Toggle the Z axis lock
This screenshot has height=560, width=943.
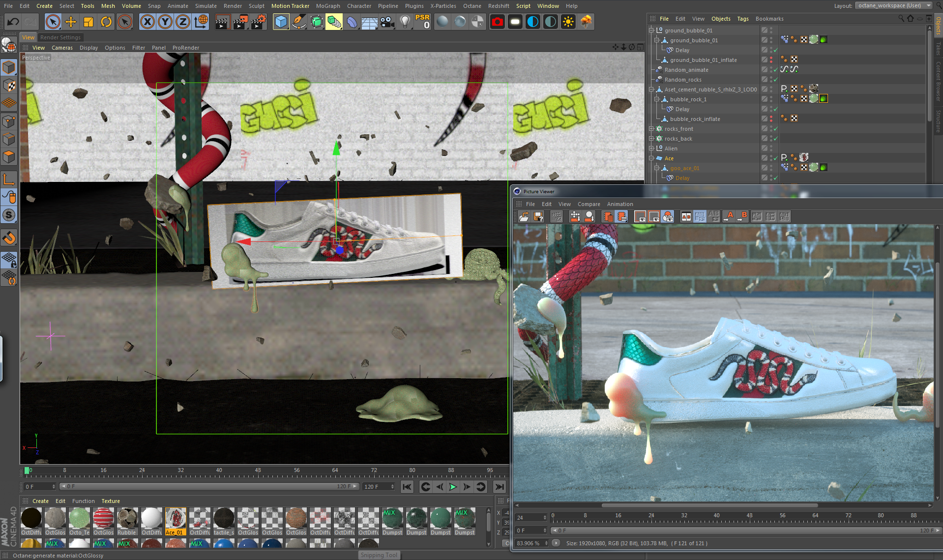point(183,22)
